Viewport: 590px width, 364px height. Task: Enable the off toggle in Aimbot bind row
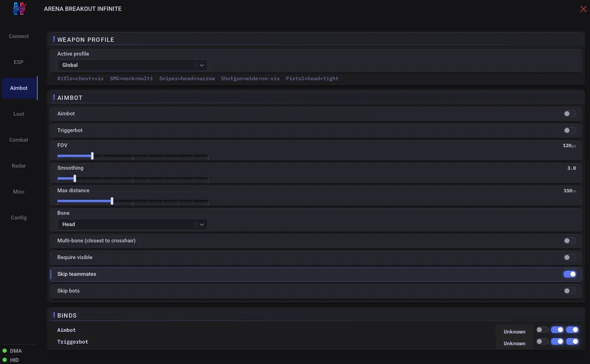(542, 330)
